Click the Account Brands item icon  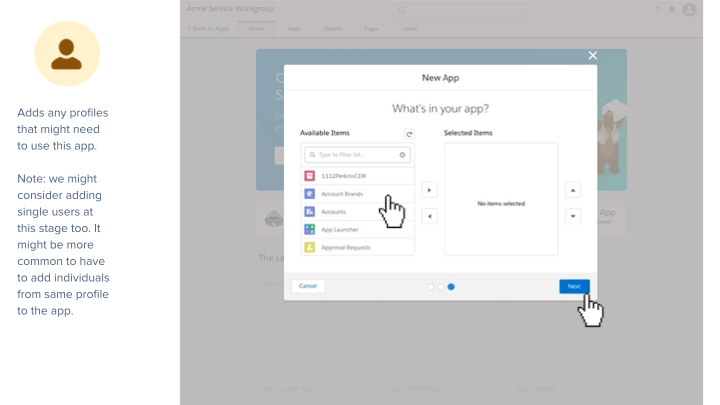point(310,194)
